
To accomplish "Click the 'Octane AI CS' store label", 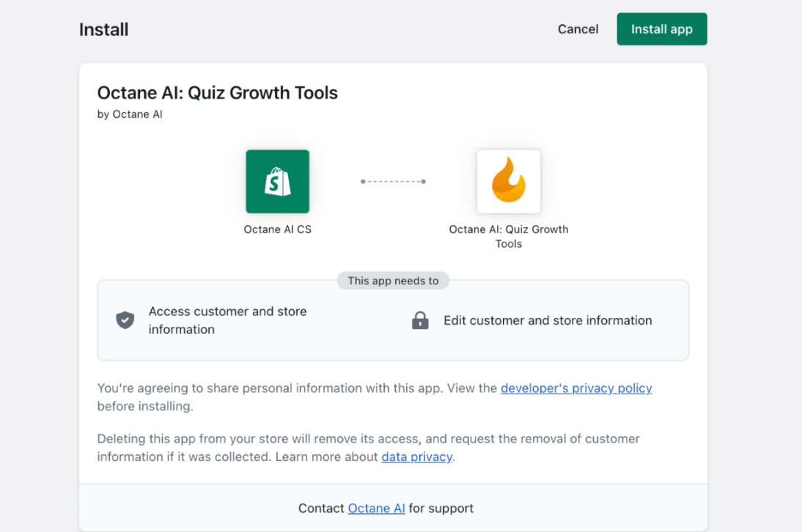I will point(278,229).
